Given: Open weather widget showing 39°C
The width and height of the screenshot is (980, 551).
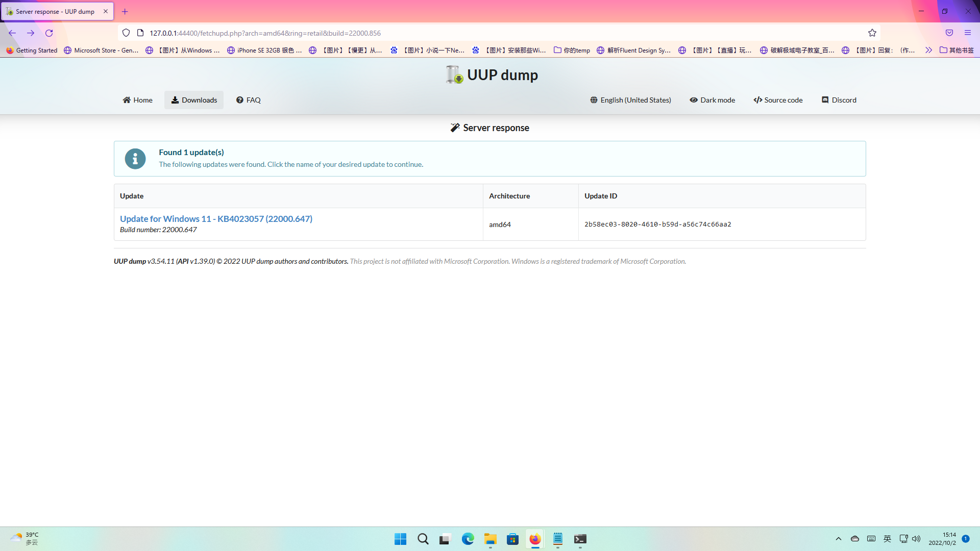Looking at the screenshot, I should [x=24, y=539].
